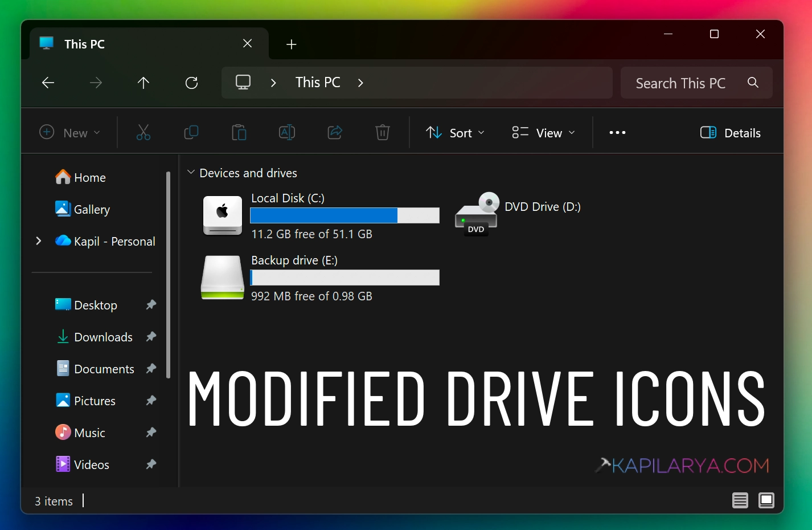Open Videos in the sidebar
The image size is (812, 530).
(82, 464)
